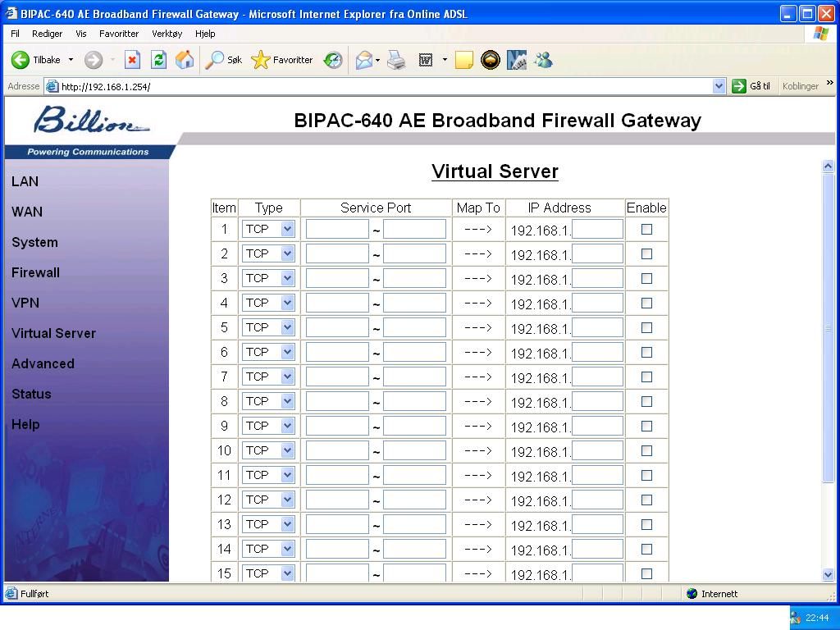840x630 pixels.
Task: Check the Enable box in row 10
Action: (646, 451)
